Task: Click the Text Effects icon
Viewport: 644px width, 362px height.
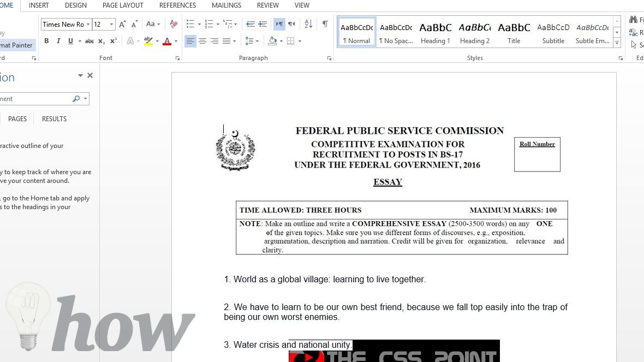Action: pyautogui.click(x=130, y=41)
